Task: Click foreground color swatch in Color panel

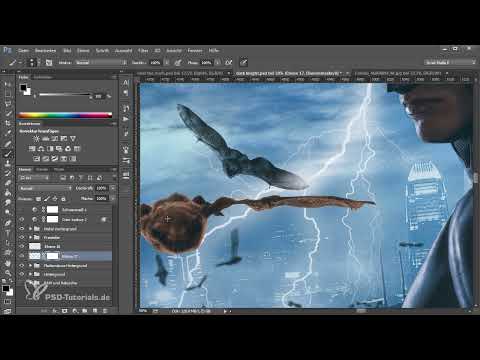Action: coord(23,88)
